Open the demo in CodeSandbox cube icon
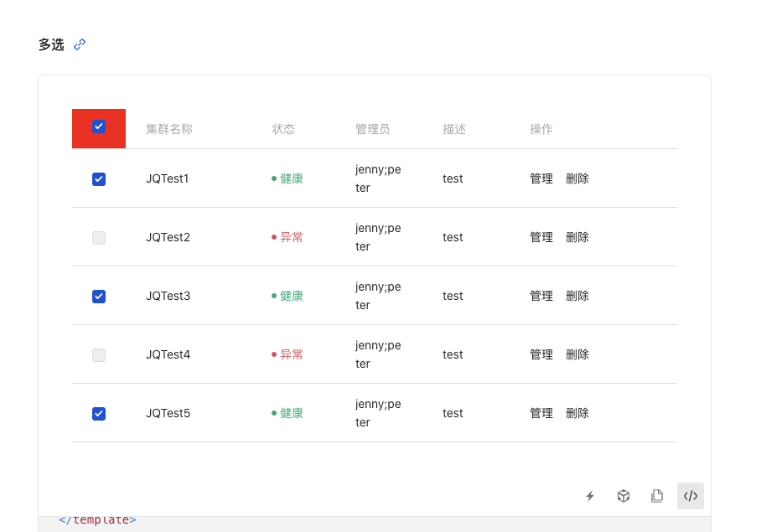 coord(624,496)
